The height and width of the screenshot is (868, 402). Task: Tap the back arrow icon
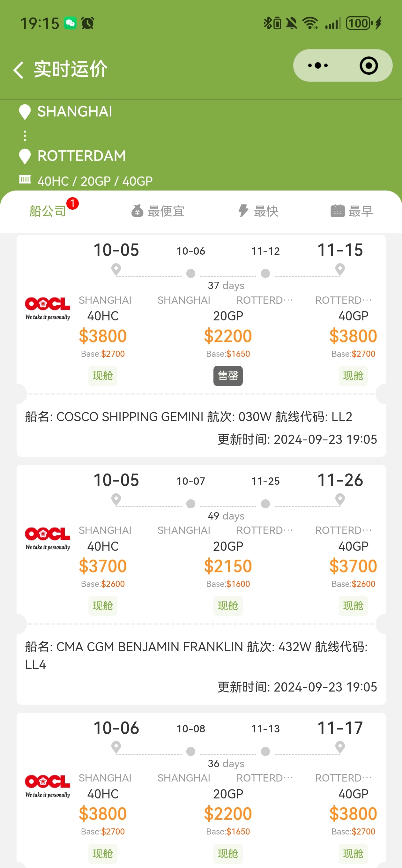coord(18,70)
